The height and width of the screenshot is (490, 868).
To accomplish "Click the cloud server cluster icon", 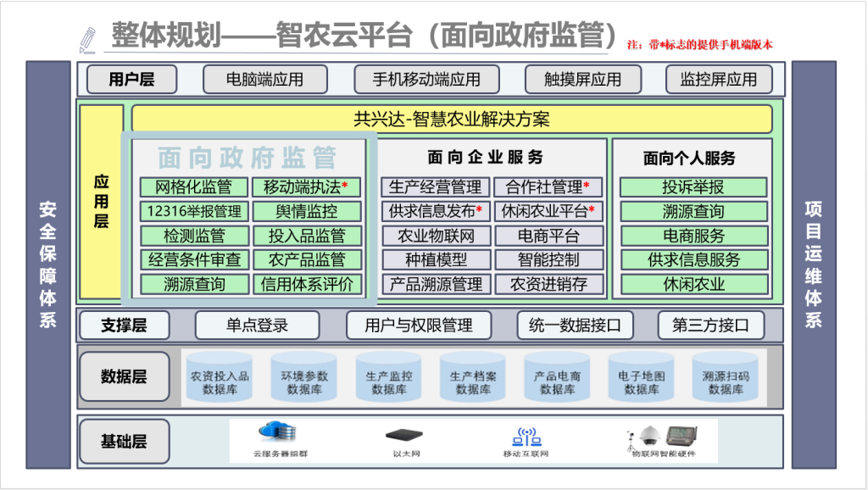I will click(x=280, y=433).
